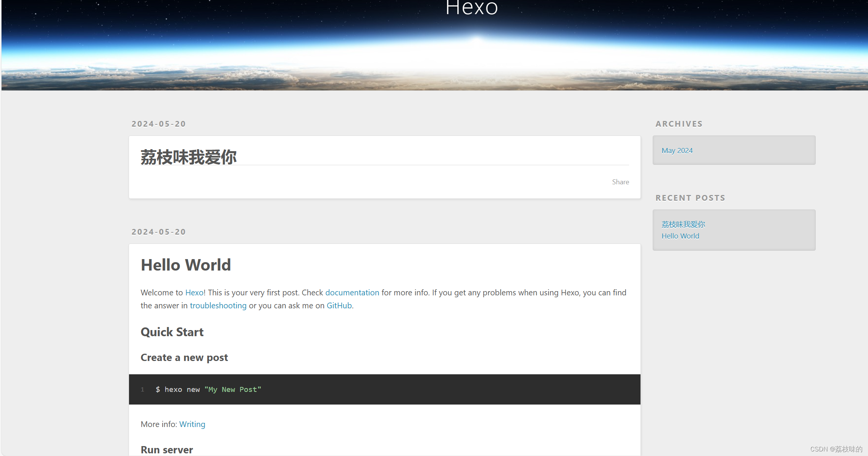Open the Hexo site title
The width and height of the screenshot is (868, 456).
coord(472,7)
